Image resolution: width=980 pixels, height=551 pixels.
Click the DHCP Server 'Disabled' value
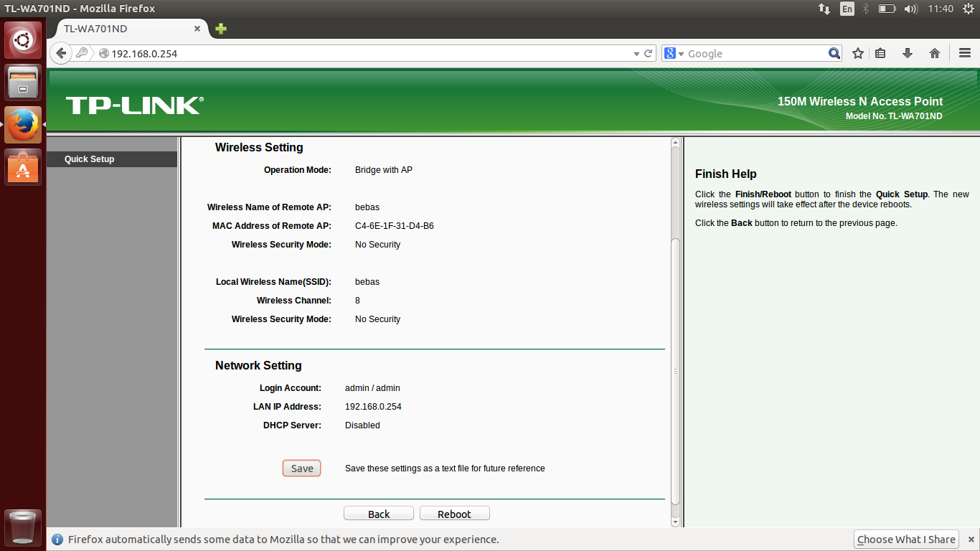pyautogui.click(x=362, y=425)
